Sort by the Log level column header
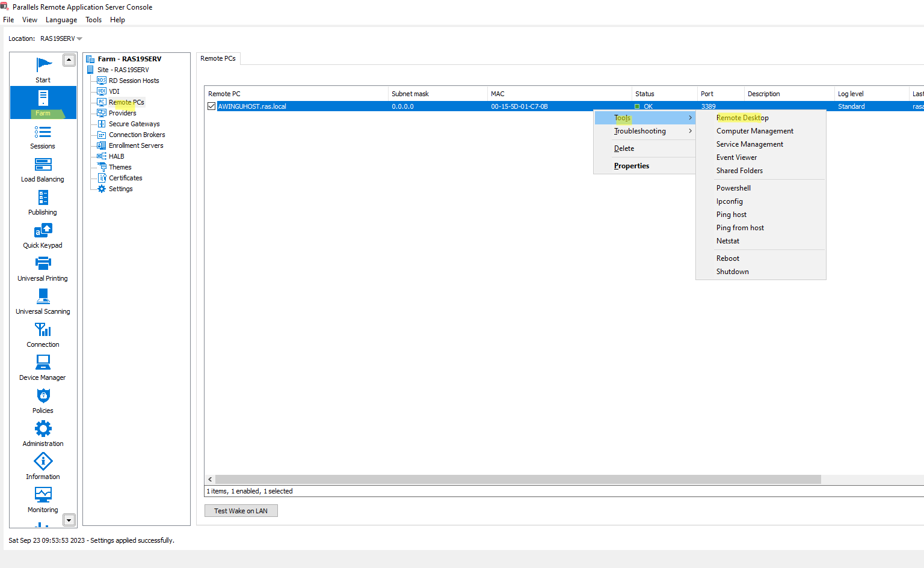The image size is (924, 568). [872, 94]
